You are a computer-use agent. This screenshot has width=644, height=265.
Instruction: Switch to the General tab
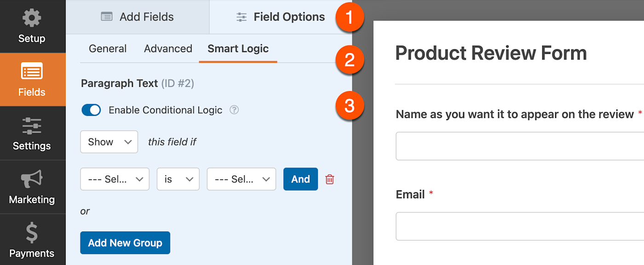click(108, 49)
